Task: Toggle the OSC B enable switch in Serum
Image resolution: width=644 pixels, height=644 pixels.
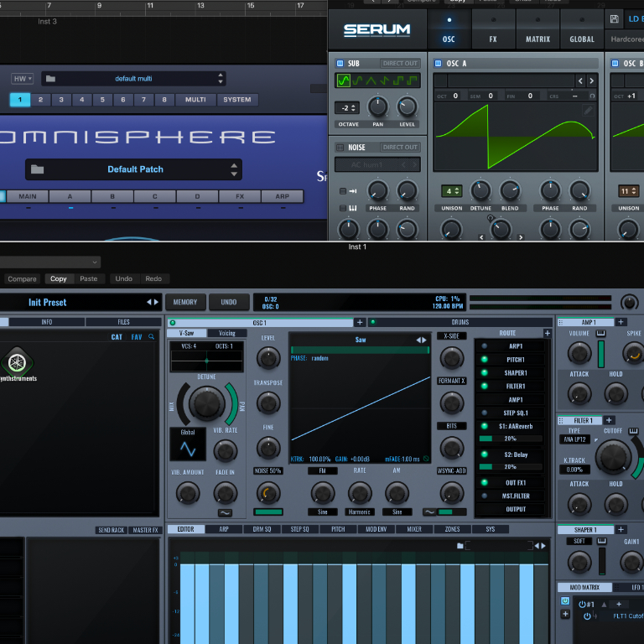Action: coord(615,63)
